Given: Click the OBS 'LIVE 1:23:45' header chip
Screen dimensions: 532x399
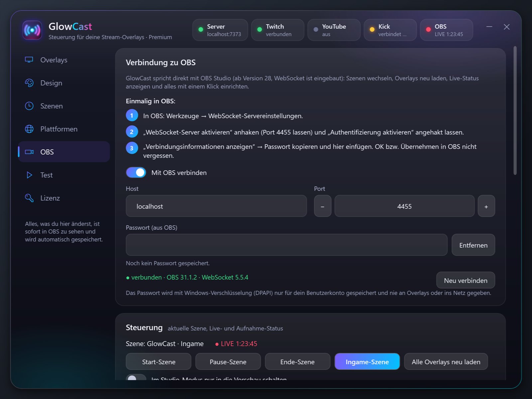Looking at the screenshot, I should (447, 30).
